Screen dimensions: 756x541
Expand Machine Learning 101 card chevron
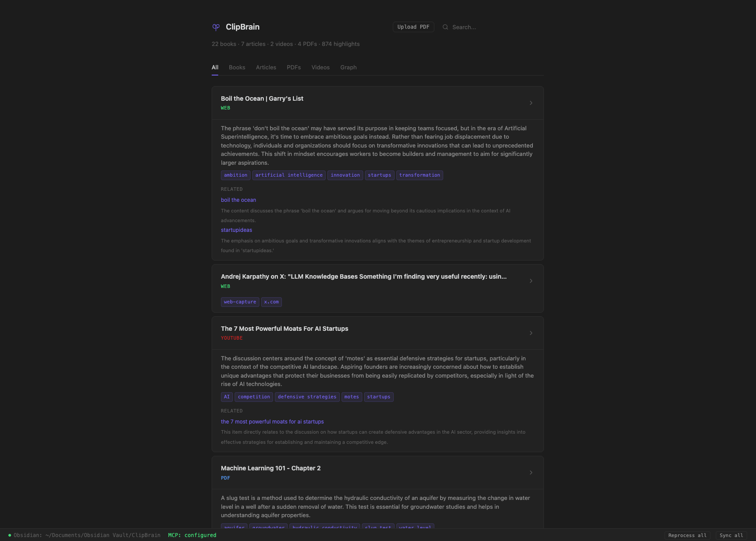531,473
